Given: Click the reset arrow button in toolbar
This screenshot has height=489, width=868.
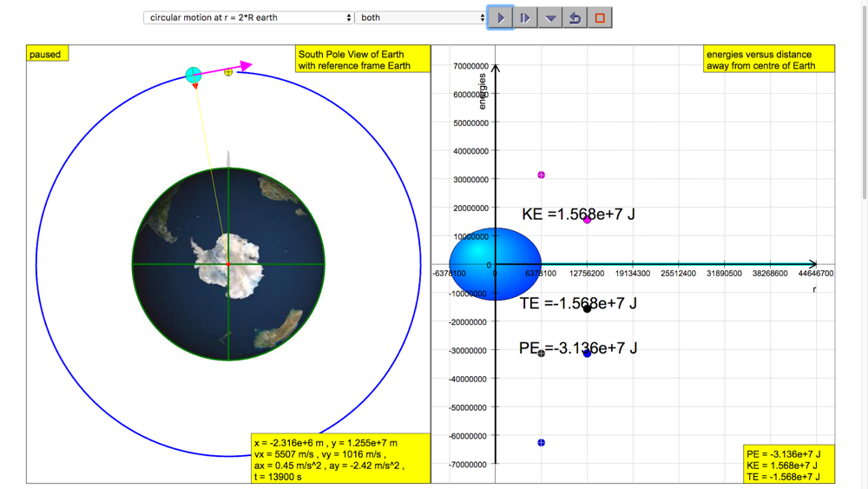Looking at the screenshot, I should pos(575,17).
